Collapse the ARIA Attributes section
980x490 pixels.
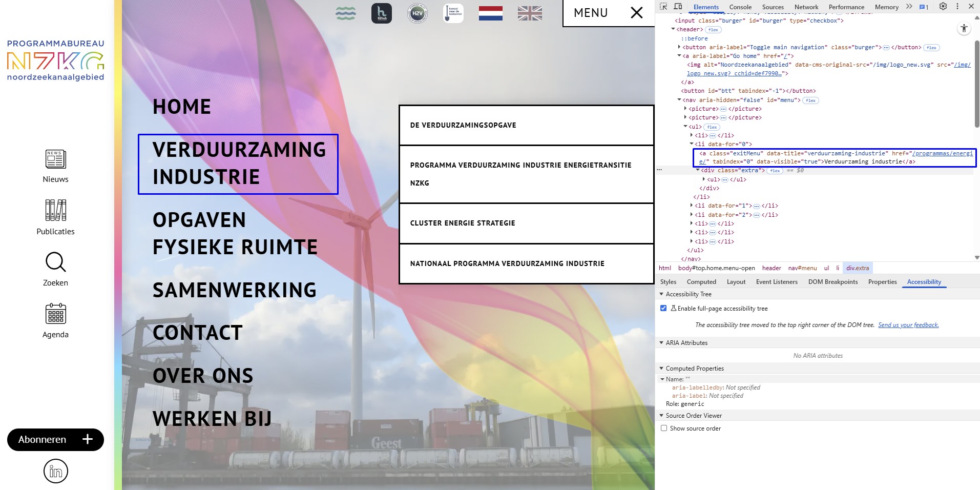tap(661, 343)
